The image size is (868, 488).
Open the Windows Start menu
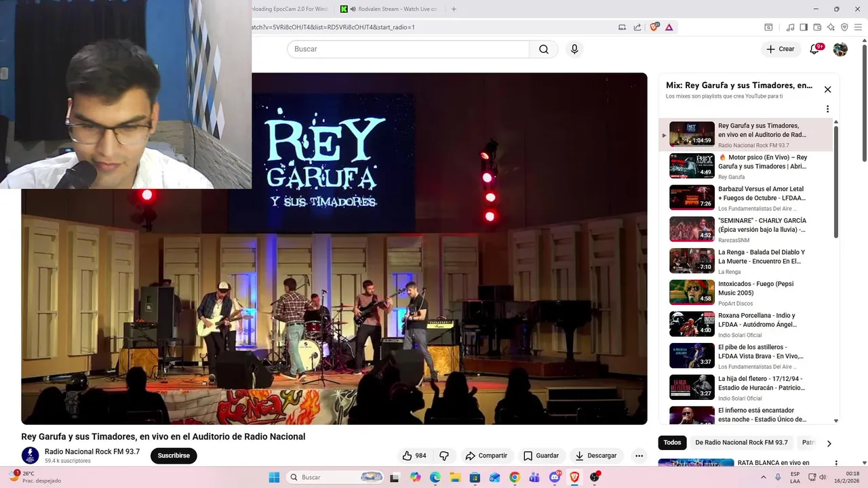(x=274, y=477)
